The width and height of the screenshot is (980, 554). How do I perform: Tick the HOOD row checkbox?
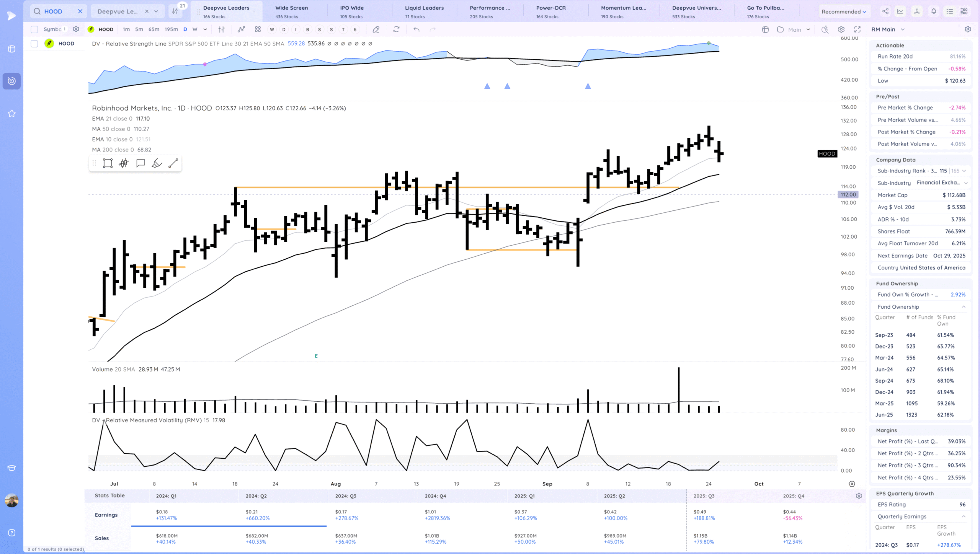(34, 44)
